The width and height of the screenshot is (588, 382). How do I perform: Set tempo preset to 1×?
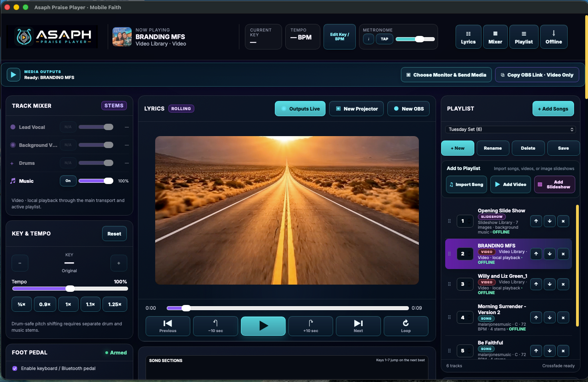(x=68, y=304)
